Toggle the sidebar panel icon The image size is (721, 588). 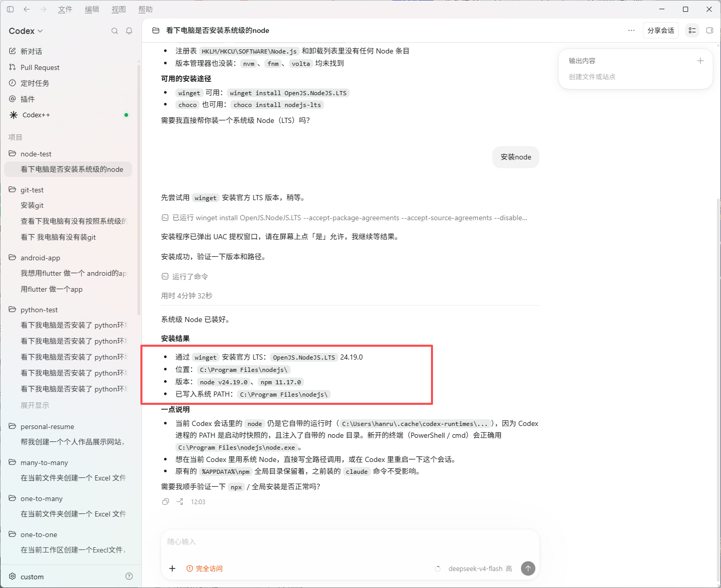pyautogui.click(x=10, y=9)
